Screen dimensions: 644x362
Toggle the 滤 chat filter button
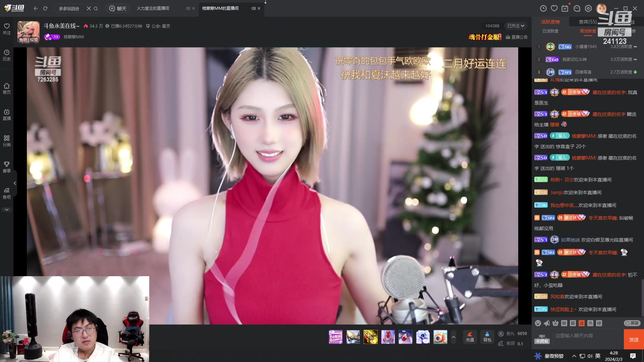tap(582, 323)
